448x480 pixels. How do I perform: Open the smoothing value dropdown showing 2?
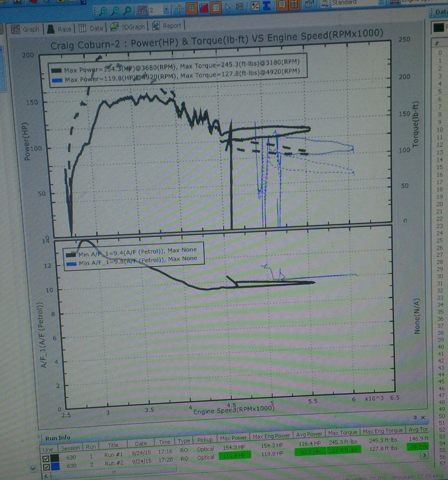167,10
